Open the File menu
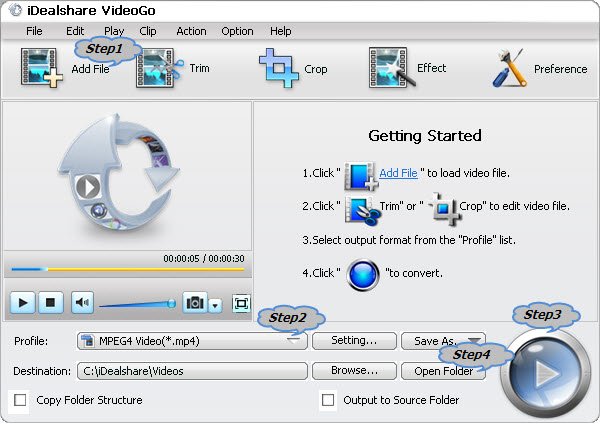The width and height of the screenshot is (600, 423). point(34,31)
